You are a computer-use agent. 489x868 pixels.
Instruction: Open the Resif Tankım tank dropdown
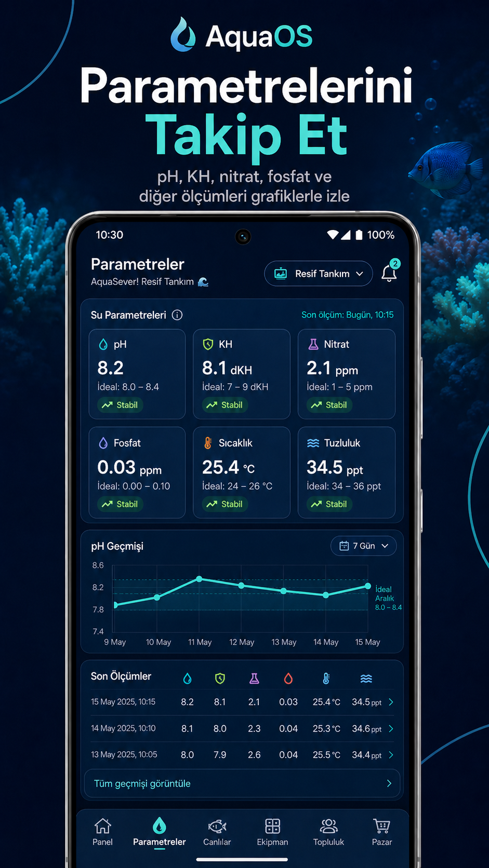(319, 274)
